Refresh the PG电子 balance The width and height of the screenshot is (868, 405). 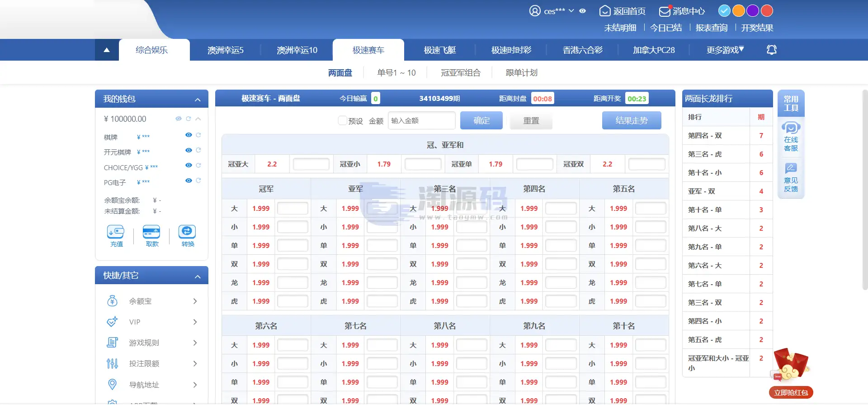tap(198, 181)
